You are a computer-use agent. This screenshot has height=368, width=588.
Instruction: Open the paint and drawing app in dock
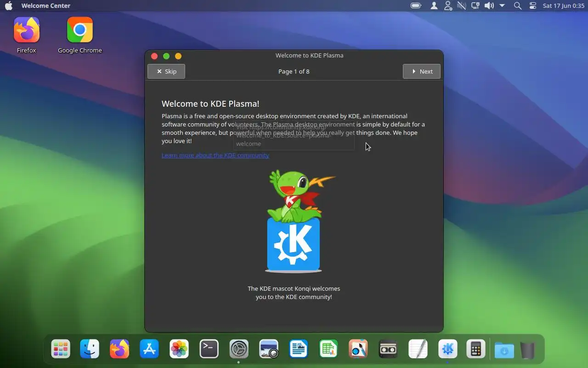358,349
